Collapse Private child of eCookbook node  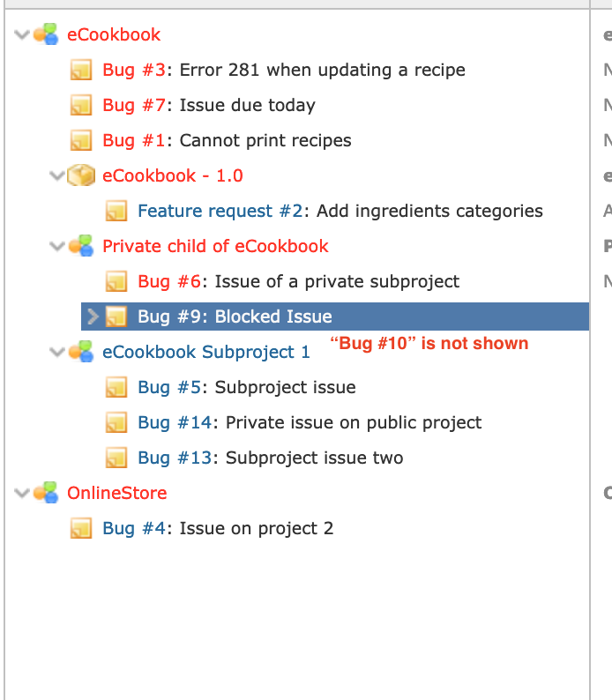56,247
